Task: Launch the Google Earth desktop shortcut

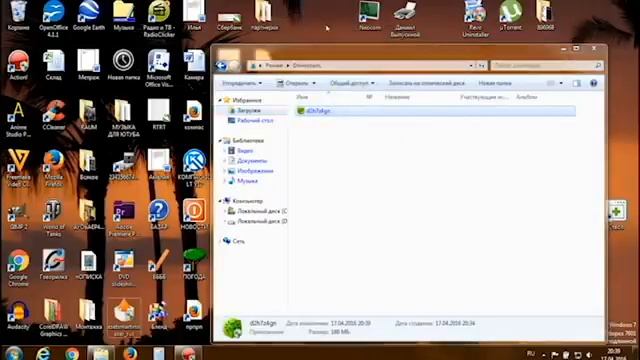Action: tap(89, 16)
